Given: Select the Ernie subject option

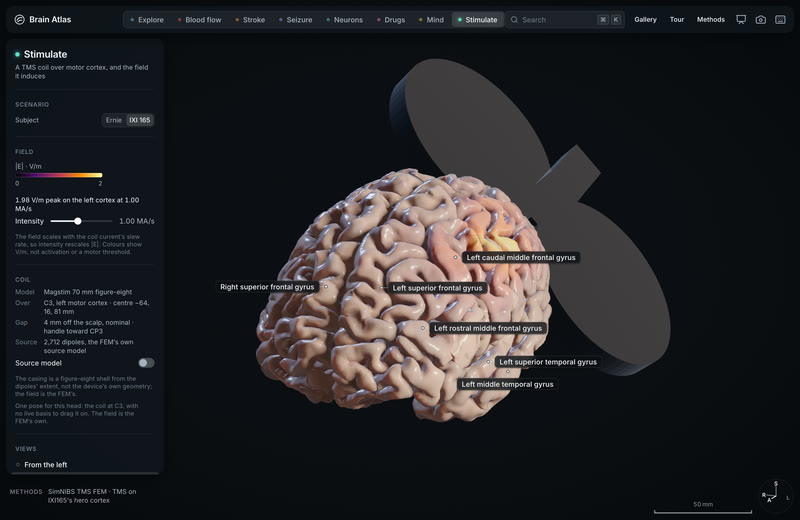Looking at the screenshot, I should point(114,120).
